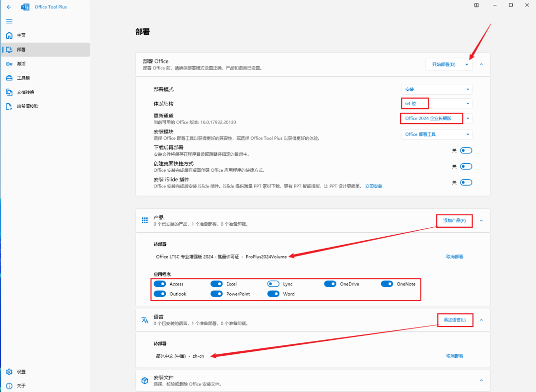Click the 立即安装 iSlide link
The height and width of the screenshot is (392, 536).
click(374, 186)
